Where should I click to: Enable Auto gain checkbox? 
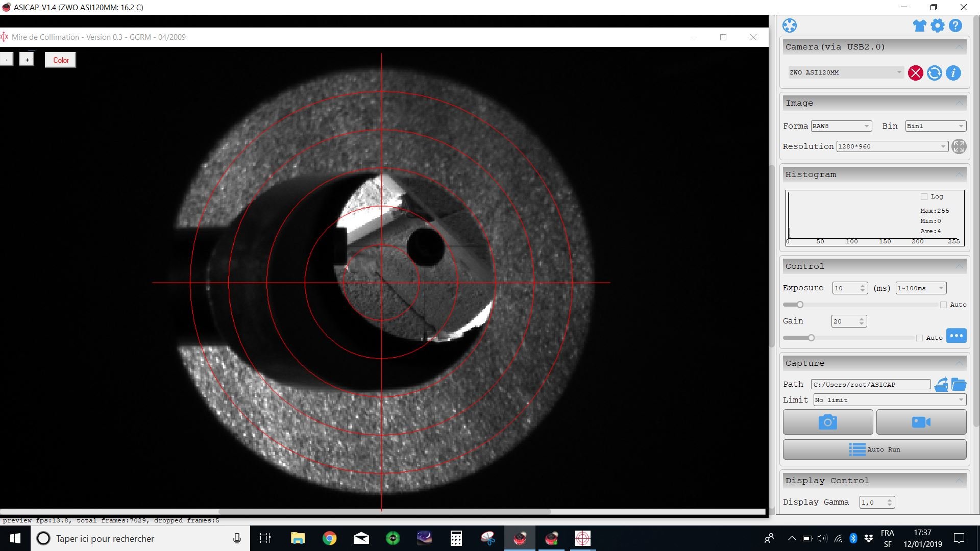pos(919,338)
